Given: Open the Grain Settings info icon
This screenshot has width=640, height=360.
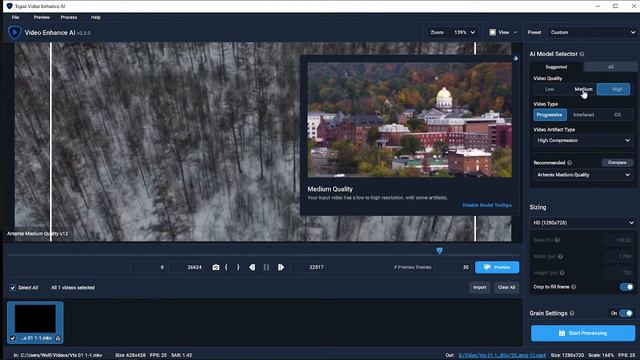Looking at the screenshot, I should tap(572, 313).
